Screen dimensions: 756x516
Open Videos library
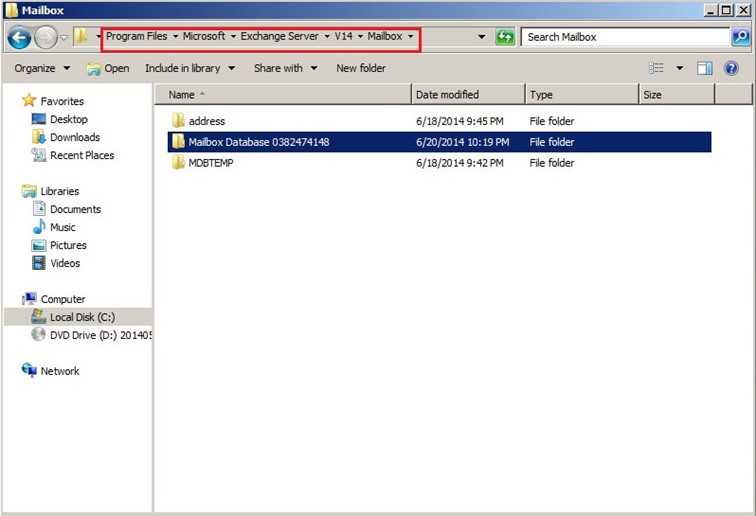65,263
